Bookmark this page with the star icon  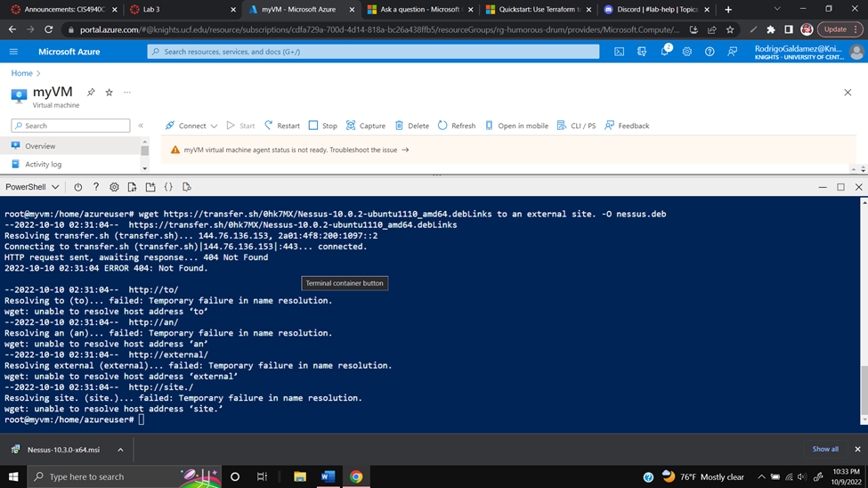pos(730,29)
